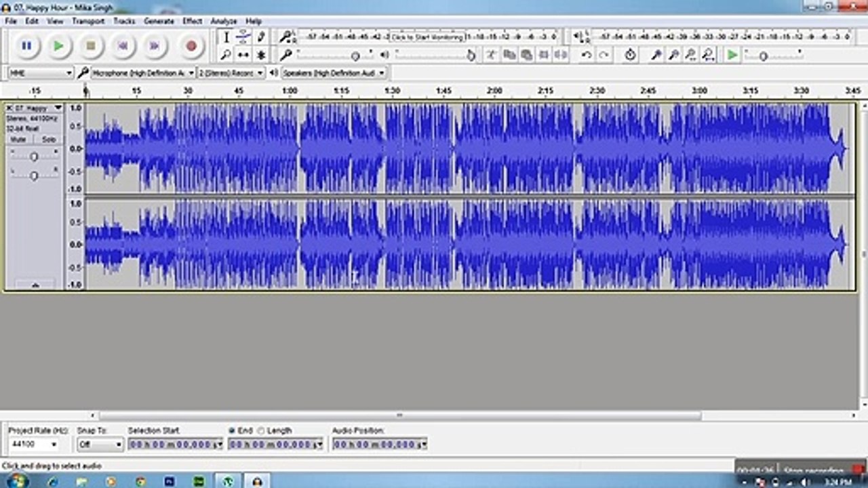Open the File menu
The height and width of the screenshot is (488, 868).
point(11,21)
